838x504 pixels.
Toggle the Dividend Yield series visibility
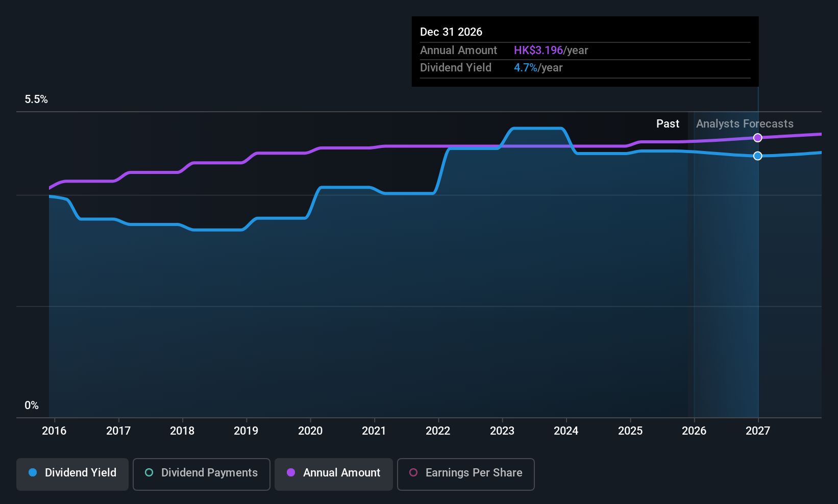[72, 474]
